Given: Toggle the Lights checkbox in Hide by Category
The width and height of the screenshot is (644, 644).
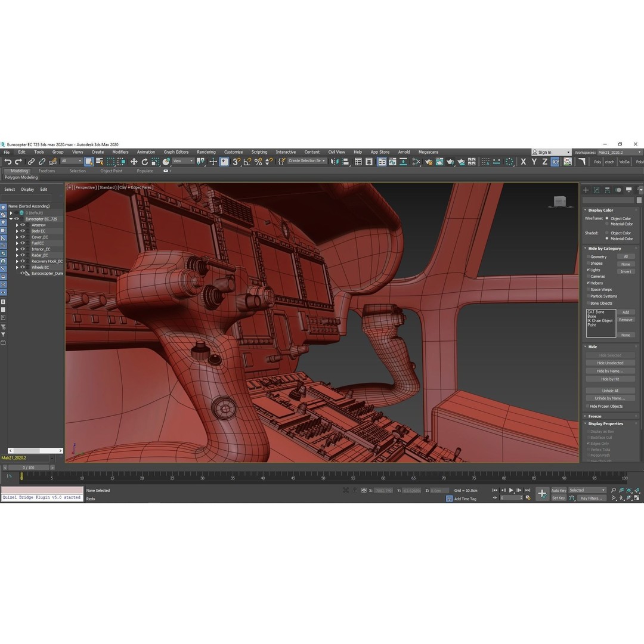Looking at the screenshot, I should click(x=588, y=270).
